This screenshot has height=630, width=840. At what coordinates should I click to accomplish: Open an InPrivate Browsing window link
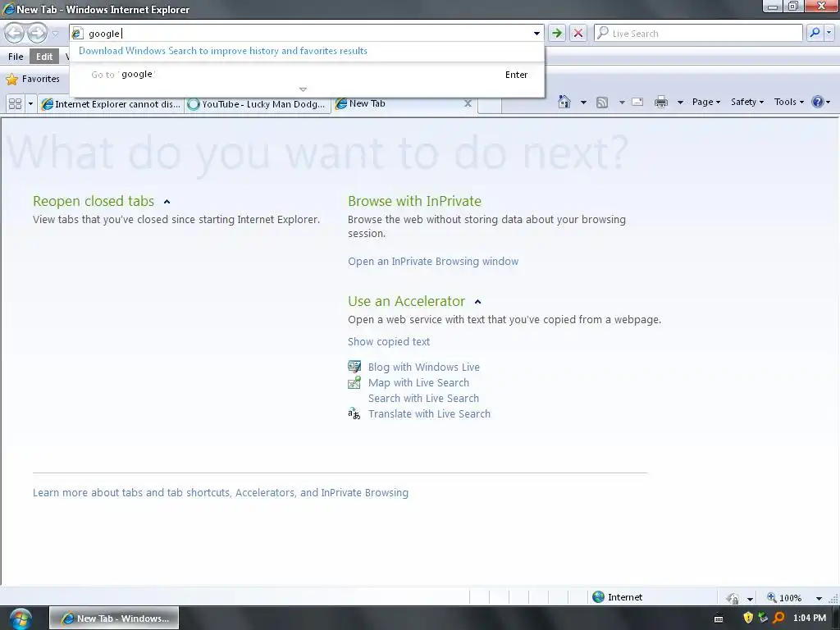433,262
